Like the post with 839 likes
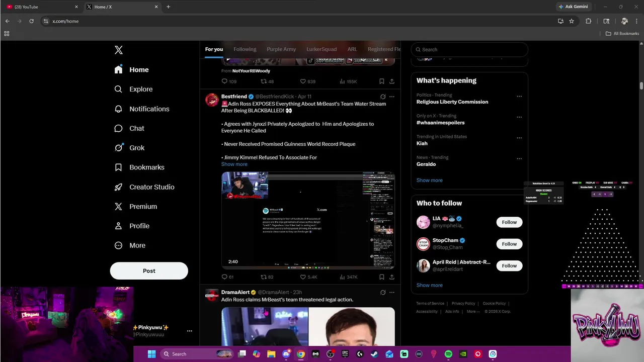This screenshot has height=362, width=644. tap(307, 81)
